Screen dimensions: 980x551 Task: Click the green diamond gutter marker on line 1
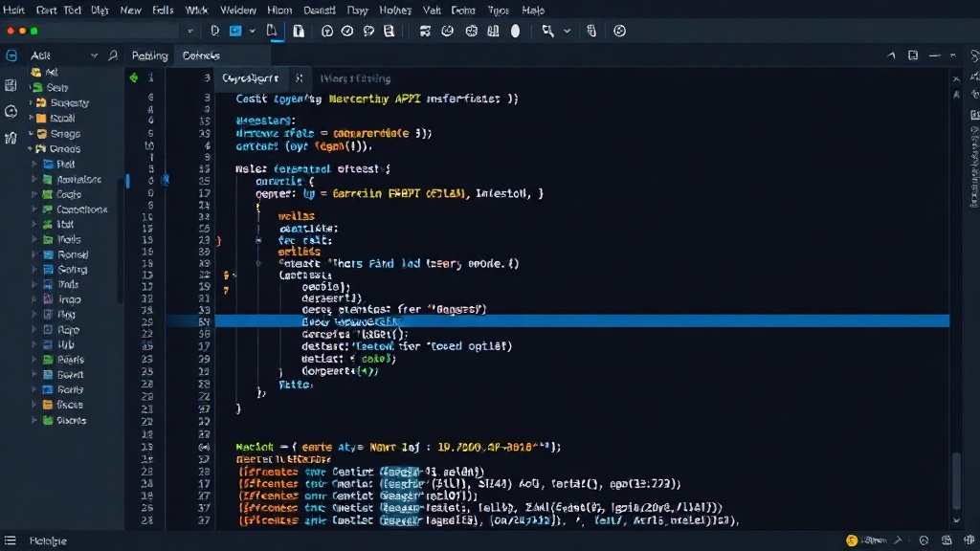point(133,77)
